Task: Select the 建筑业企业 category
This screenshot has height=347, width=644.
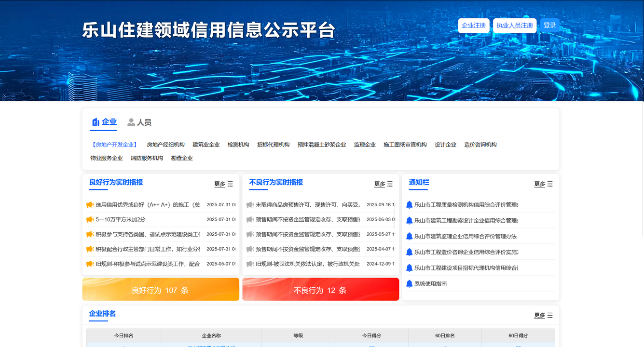Action: coord(206,145)
